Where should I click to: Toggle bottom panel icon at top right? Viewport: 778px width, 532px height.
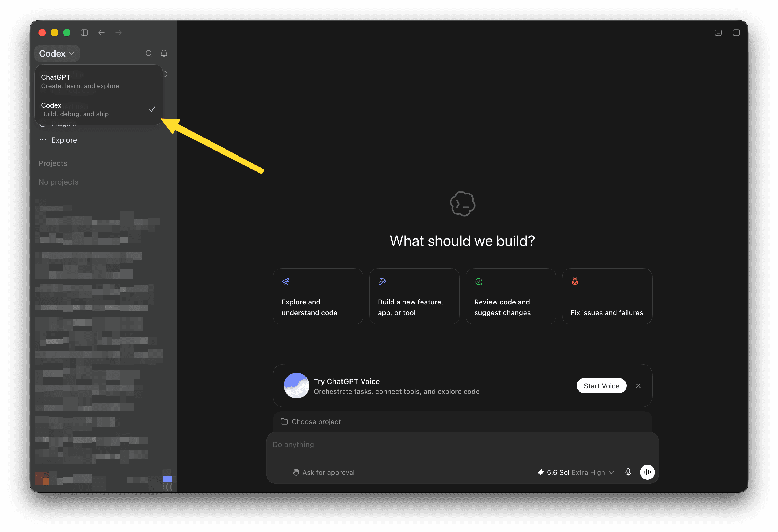click(718, 33)
